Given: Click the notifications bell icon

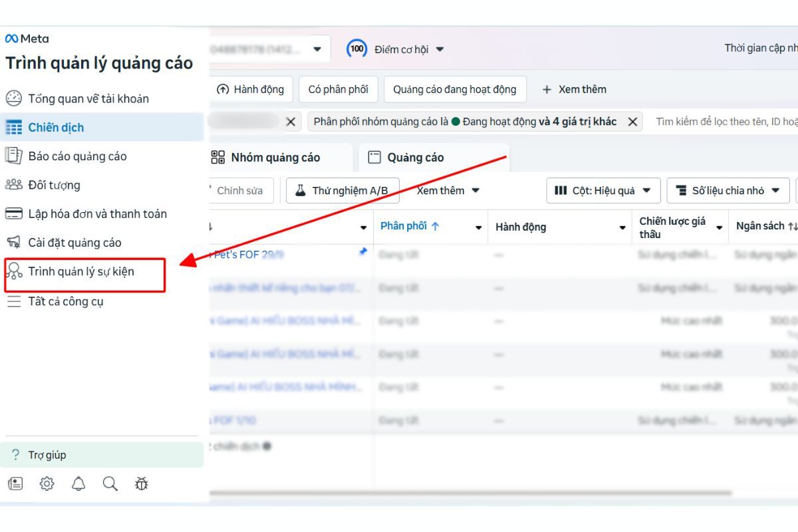Looking at the screenshot, I should (78, 484).
